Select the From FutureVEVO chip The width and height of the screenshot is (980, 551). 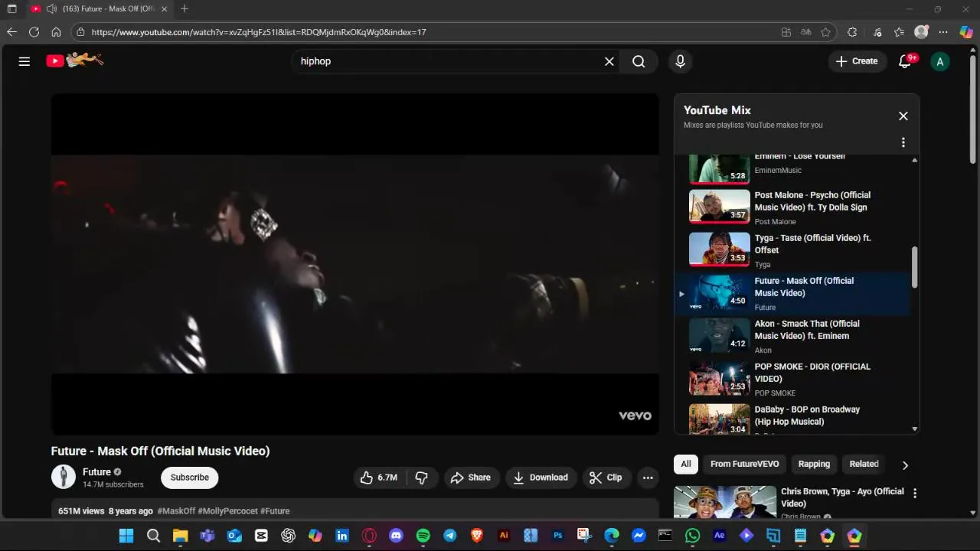(745, 464)
